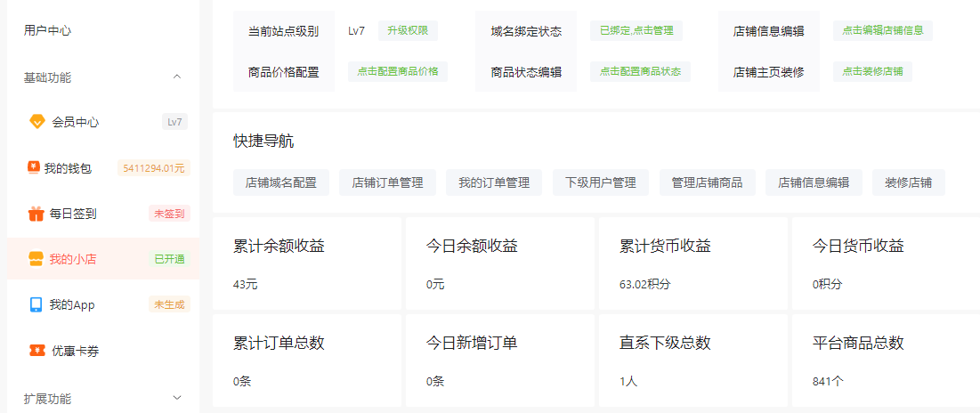Click the 商品价格配置 label
The image size is (980, 413).
(x=284, y=72)
